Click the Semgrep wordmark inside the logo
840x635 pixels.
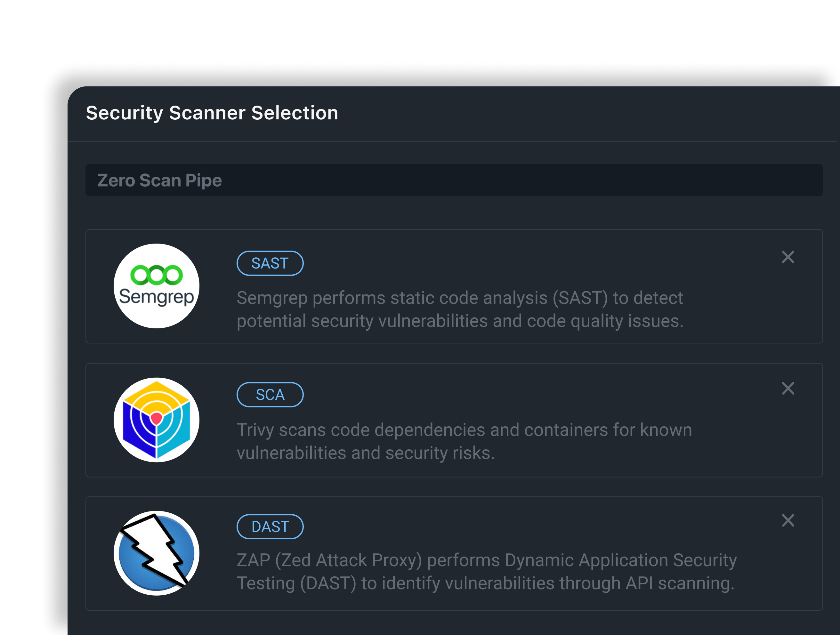click(x=156, y=297)
